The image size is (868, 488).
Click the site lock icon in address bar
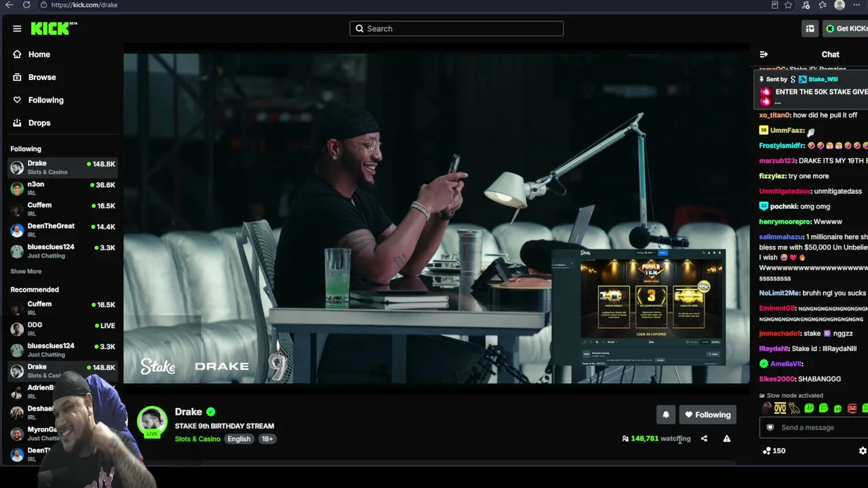point(43,5)
